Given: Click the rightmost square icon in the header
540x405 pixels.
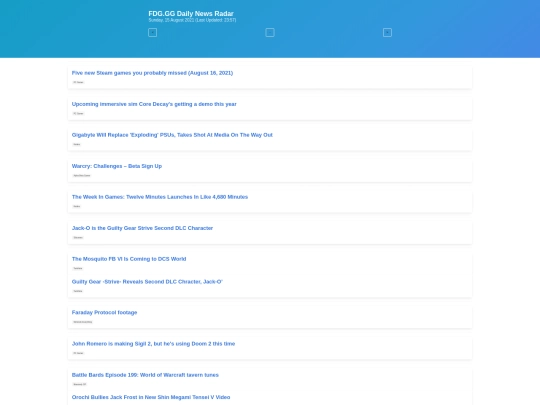Looking at the screenshot, I should [x=387, y=32].
